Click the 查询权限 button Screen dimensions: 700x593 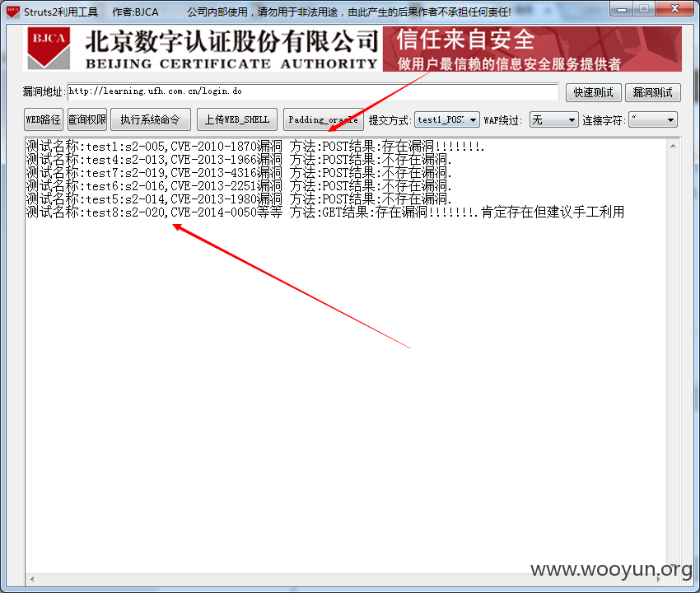tap(87, 119)
